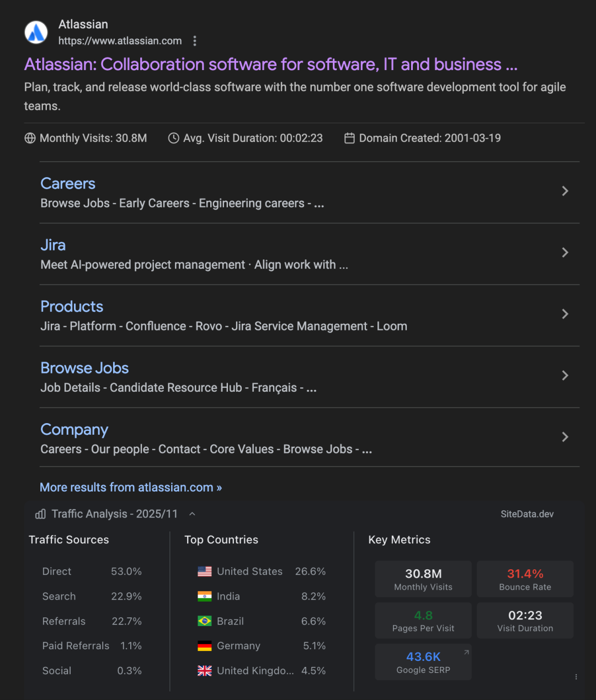Click the bar chart icon beside Traffic Analysis

tap(40, 514)
